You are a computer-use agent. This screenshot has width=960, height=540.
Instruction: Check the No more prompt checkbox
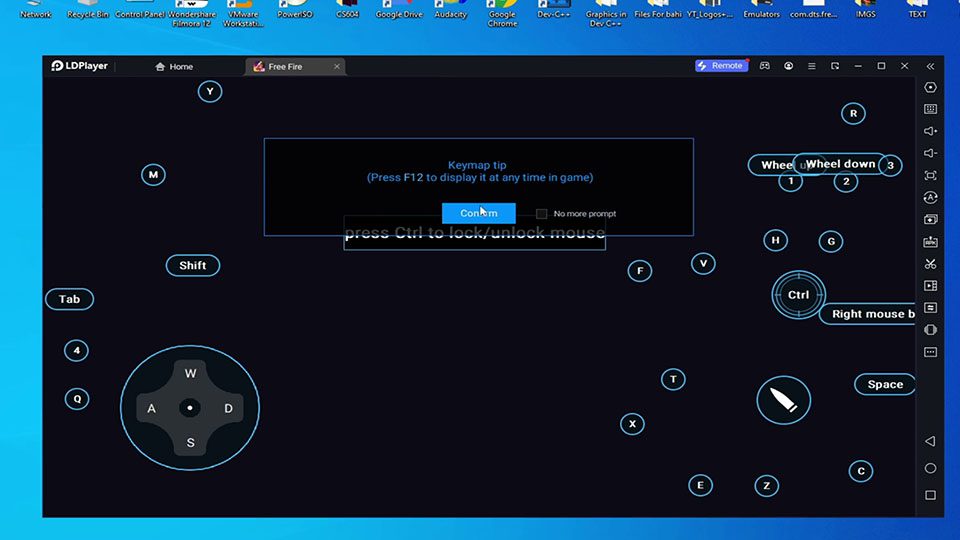(541, 214)
